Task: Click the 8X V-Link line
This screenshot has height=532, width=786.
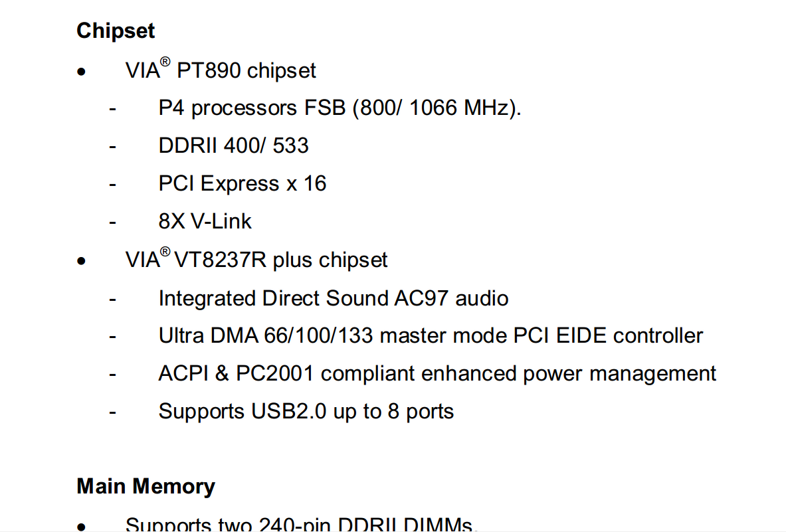Action: [205, 221]
